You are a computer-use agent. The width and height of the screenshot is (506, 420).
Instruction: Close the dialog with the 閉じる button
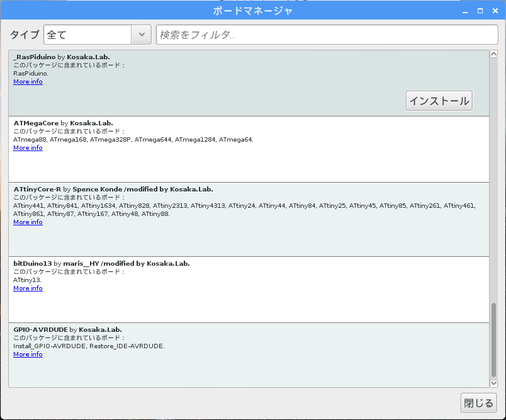478,403
